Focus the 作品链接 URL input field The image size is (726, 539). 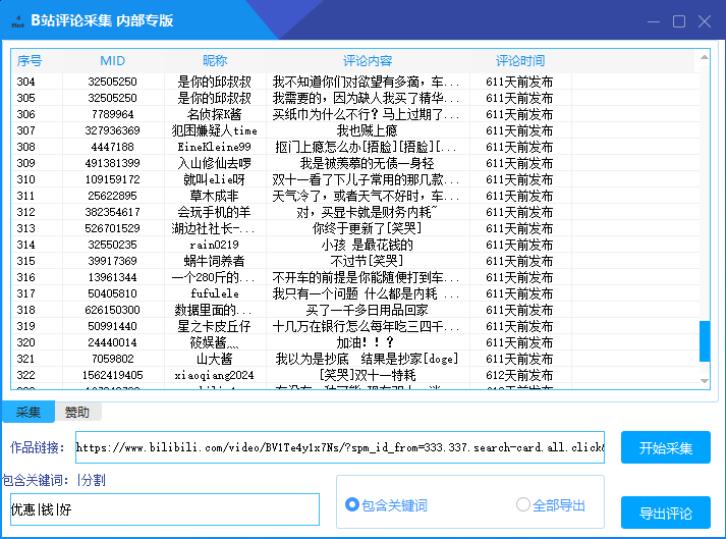click(x=339, y=448)
